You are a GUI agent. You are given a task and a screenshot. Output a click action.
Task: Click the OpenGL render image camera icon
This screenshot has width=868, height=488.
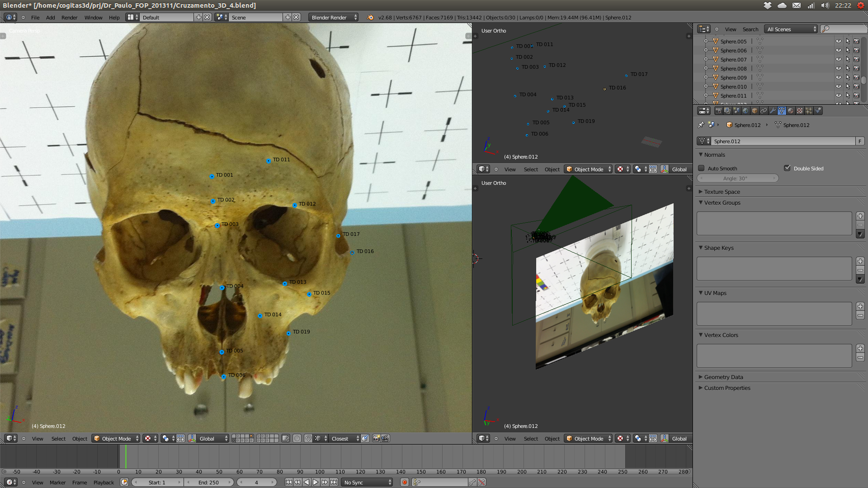coord(376,438)
